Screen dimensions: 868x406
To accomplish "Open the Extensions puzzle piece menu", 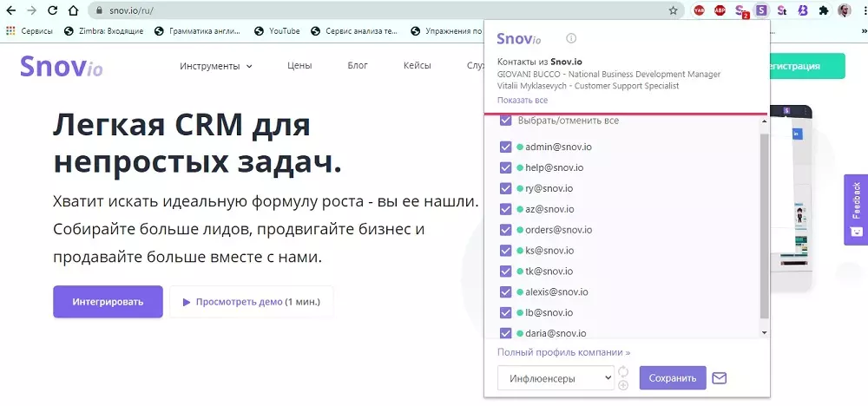I will 824,10.
